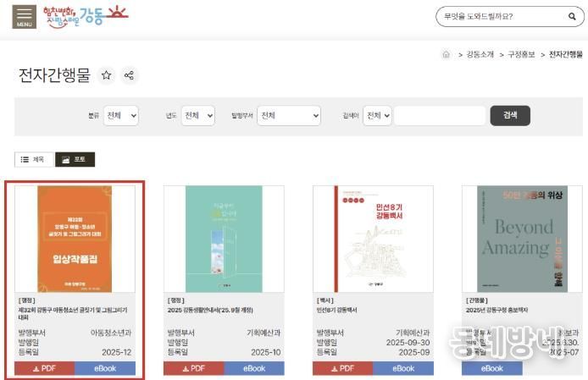Open the hamburger MENU button
This screenshot has height=380, width=588.
tap(24, 16)
